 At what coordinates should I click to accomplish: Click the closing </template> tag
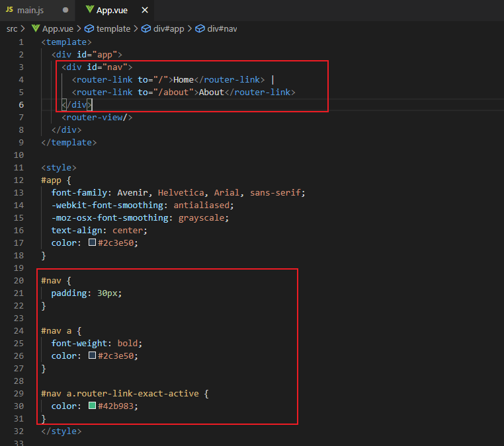coord(69,143)
